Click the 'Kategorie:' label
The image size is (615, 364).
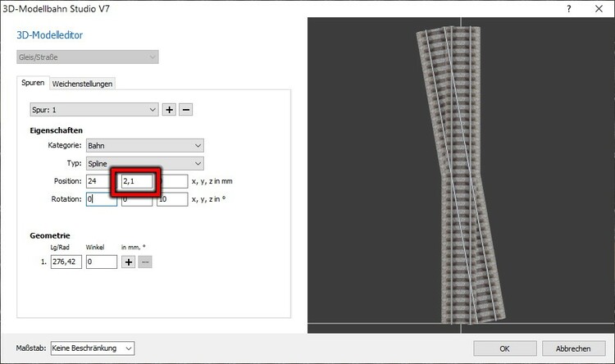[x=65, y=145]
